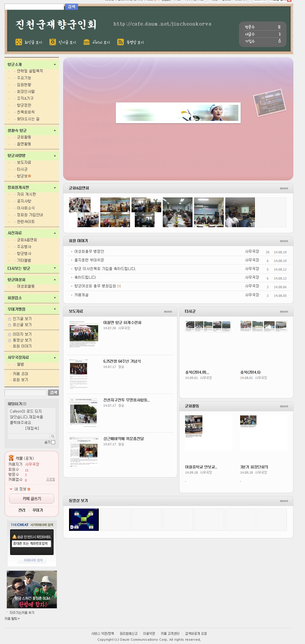Click the 카페 탈퇴 link
305x644 pixels.
[x=12, y=618]
